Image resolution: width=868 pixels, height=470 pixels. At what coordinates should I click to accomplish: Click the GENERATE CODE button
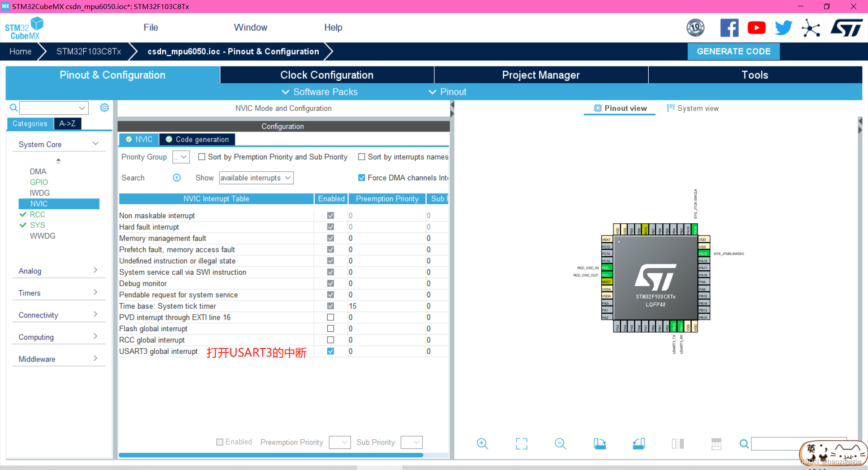coord(733,52)
